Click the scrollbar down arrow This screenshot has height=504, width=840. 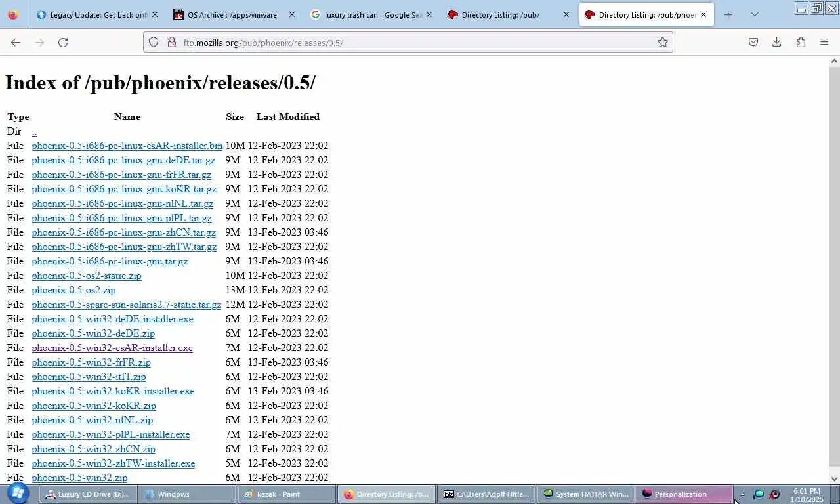tap(834, 479)
